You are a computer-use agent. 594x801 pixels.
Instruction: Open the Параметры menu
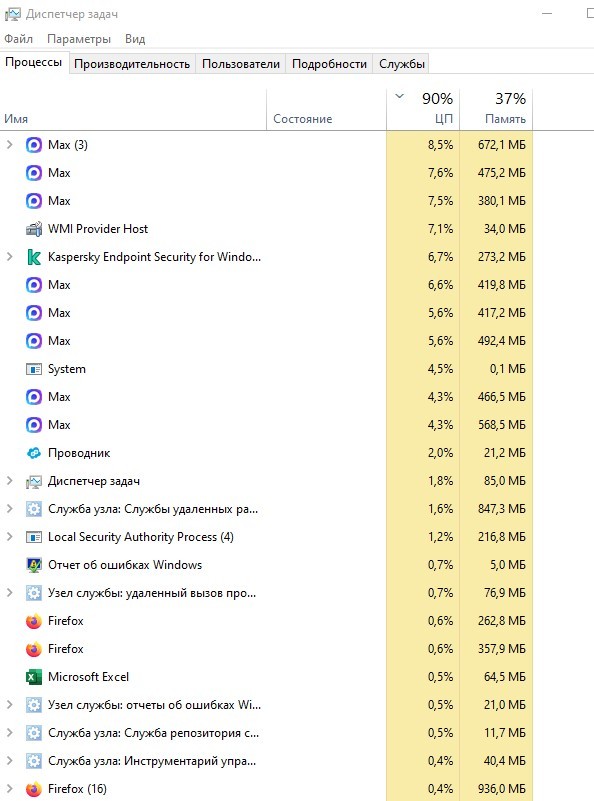click(x=79, y=39)
